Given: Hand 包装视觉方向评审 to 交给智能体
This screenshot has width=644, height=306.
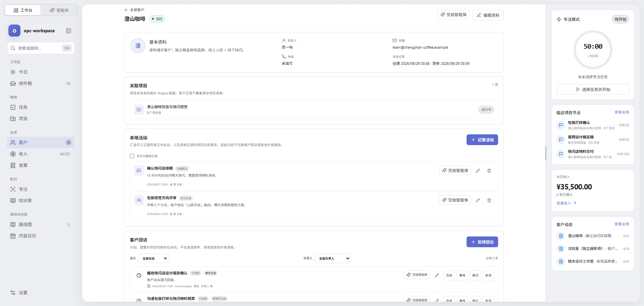Looking at the screenshot, I should [455, 200].
